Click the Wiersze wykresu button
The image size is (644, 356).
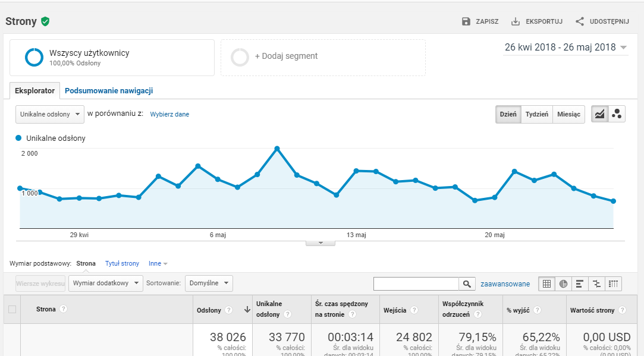[x=40, y=283]
